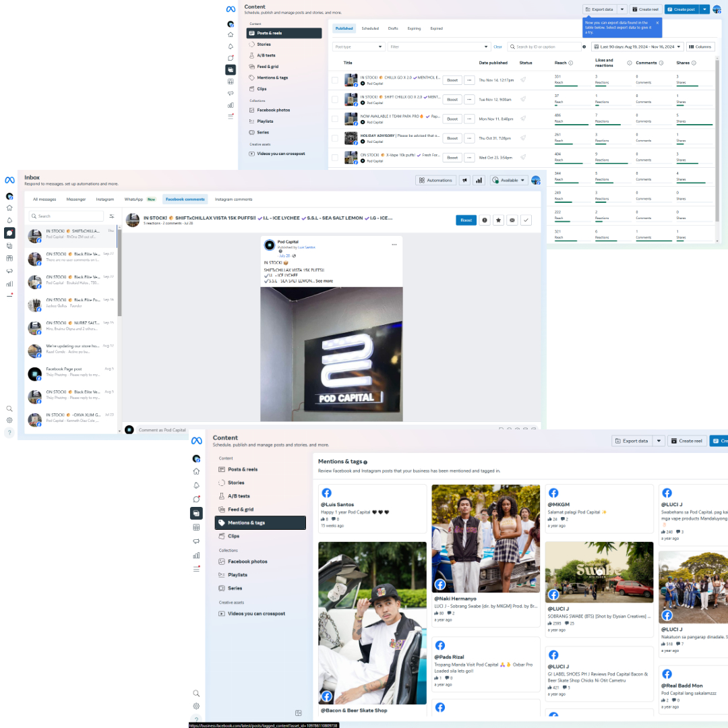Mark conversation as spam with exclamation icon
728x728 pixels.
click(x=485, y=220)
